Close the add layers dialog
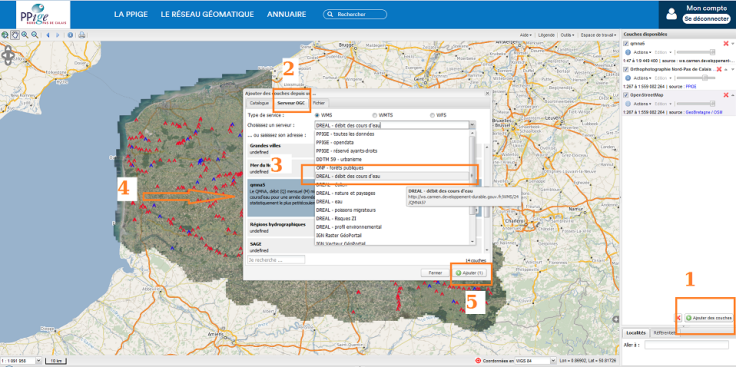Viewport: 736px width, 367px height. (x=487, y=93)
